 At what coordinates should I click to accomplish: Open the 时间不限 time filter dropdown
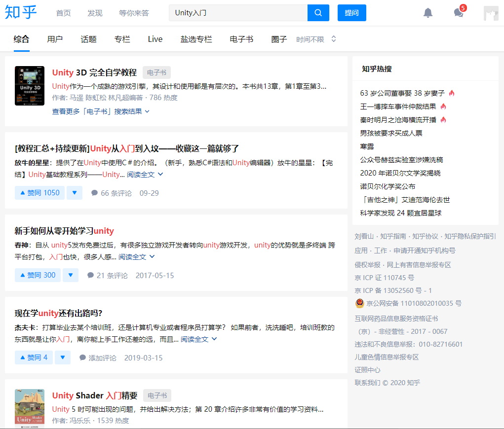click(x=316, y=39)
